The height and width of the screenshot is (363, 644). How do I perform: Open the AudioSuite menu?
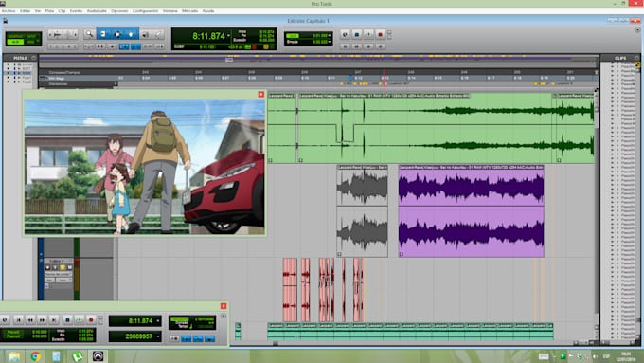point(97,11)
